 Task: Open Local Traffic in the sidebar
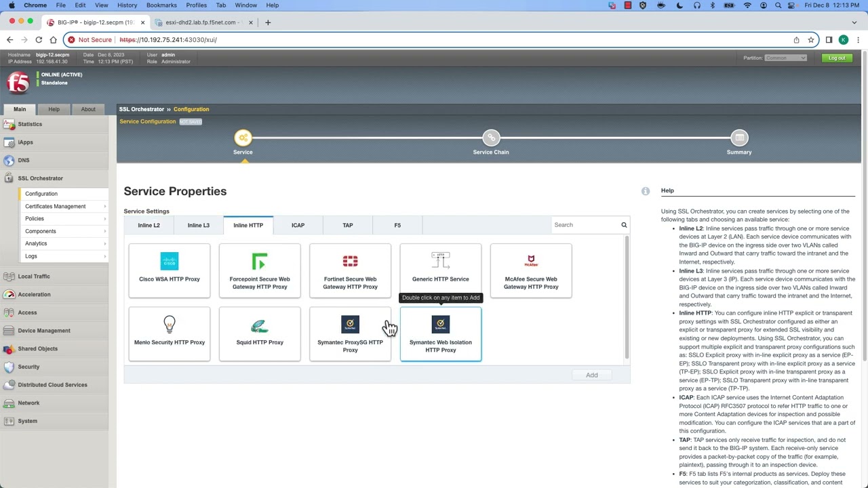coord(54,277)
